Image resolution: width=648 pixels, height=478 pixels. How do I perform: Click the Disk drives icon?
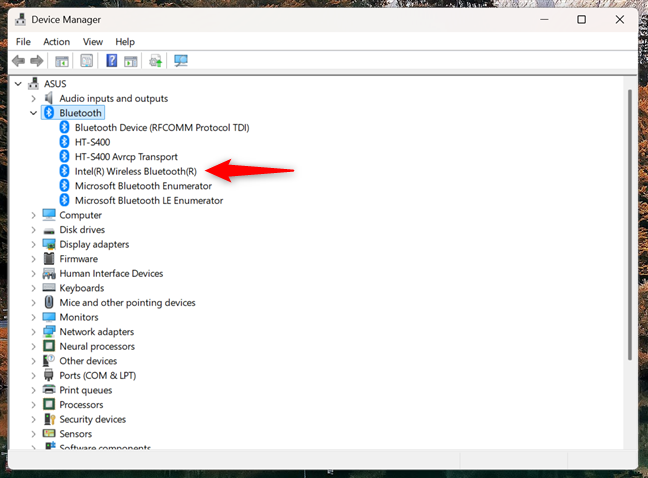(x=49, y=231)
